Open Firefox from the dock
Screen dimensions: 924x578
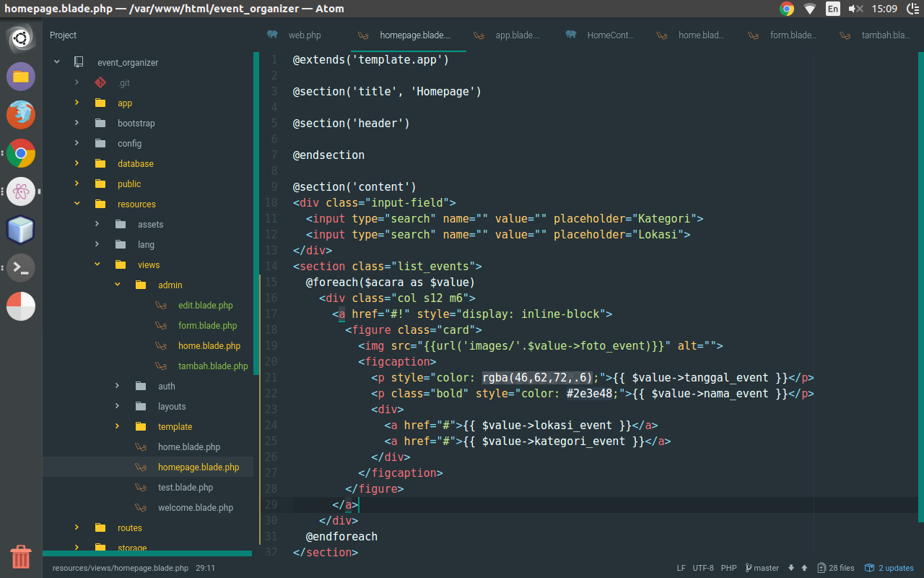(x=20, y=115)
